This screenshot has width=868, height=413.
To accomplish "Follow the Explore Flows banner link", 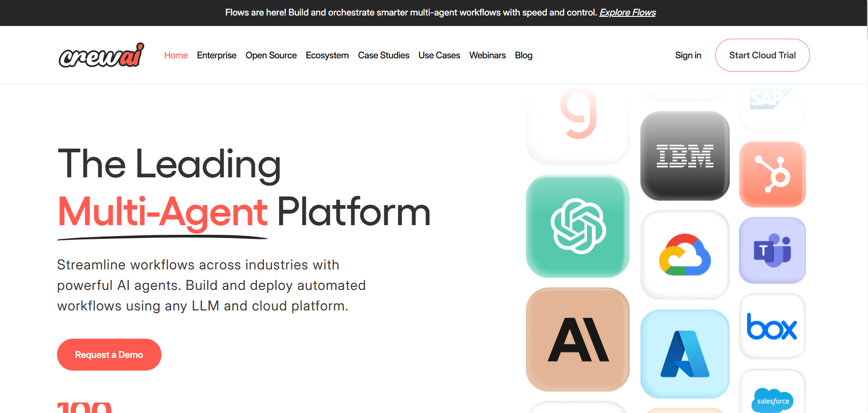I will click(628, 12).
